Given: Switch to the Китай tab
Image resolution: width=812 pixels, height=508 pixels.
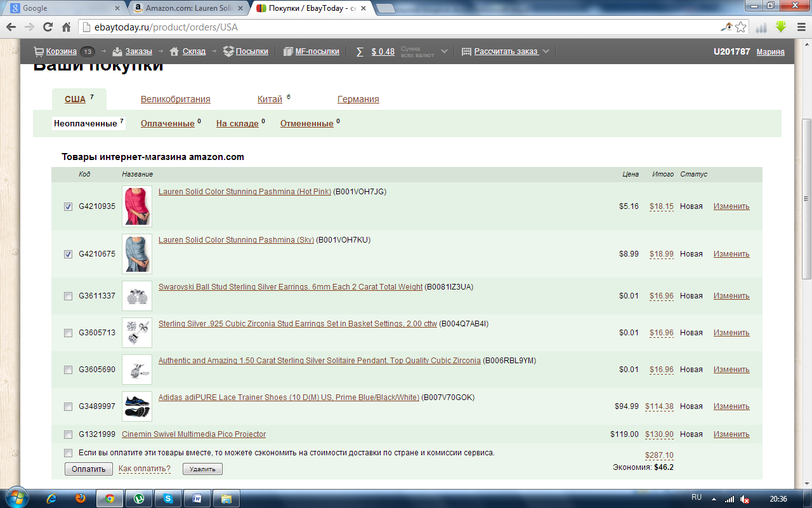Looking at the screenshot, I should 270,99.
